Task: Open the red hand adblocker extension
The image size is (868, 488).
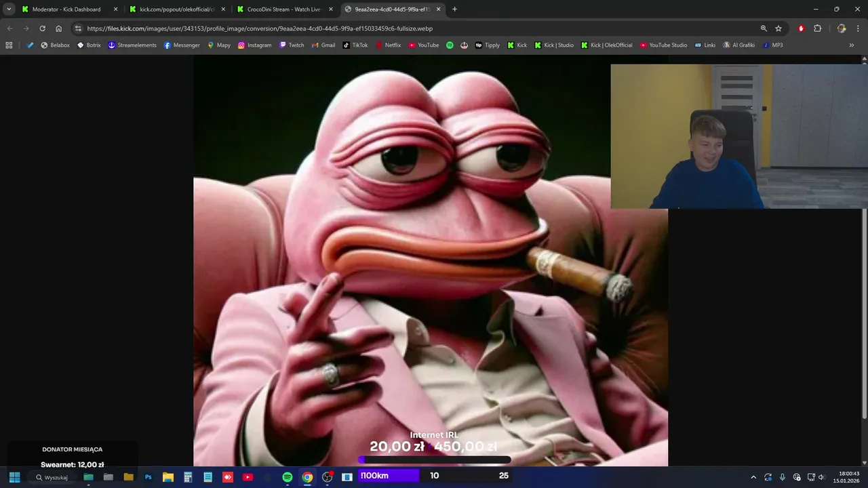Action: [x=802, y=28]
